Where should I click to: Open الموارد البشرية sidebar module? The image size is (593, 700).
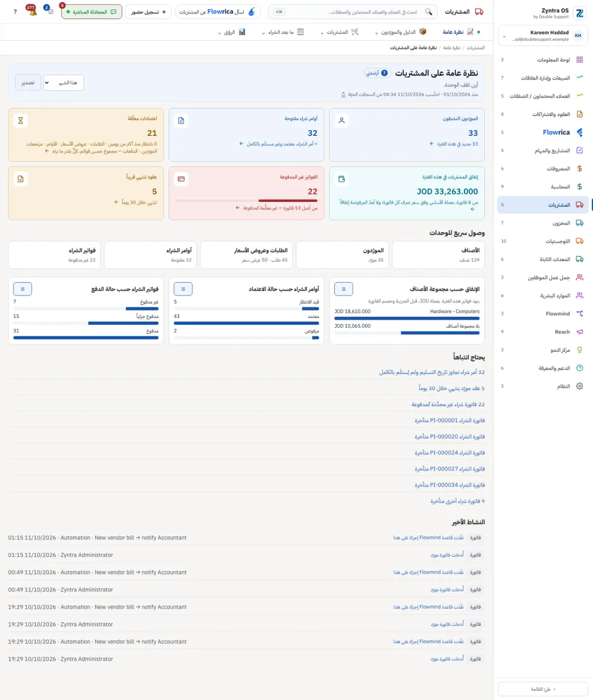click(542, 296)
